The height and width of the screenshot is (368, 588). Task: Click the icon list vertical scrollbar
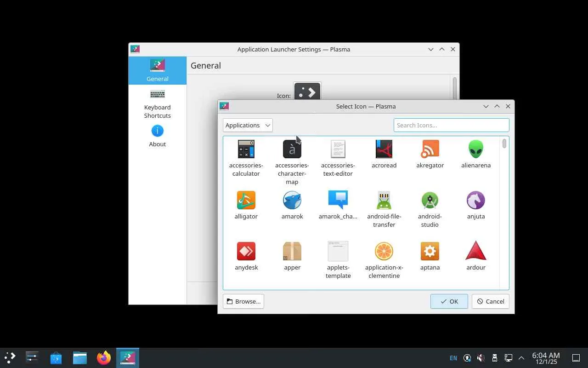[504, 144]
